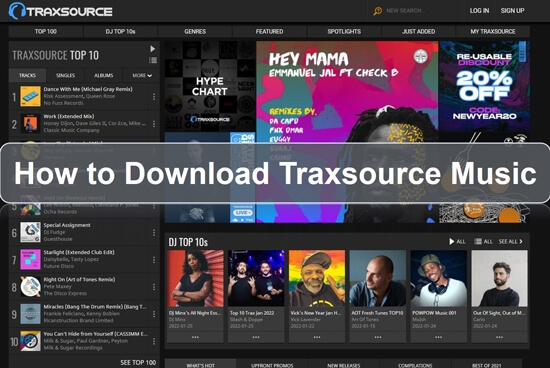Open the GENRES menu
550x368 pixels.
[x=195, y=31]
